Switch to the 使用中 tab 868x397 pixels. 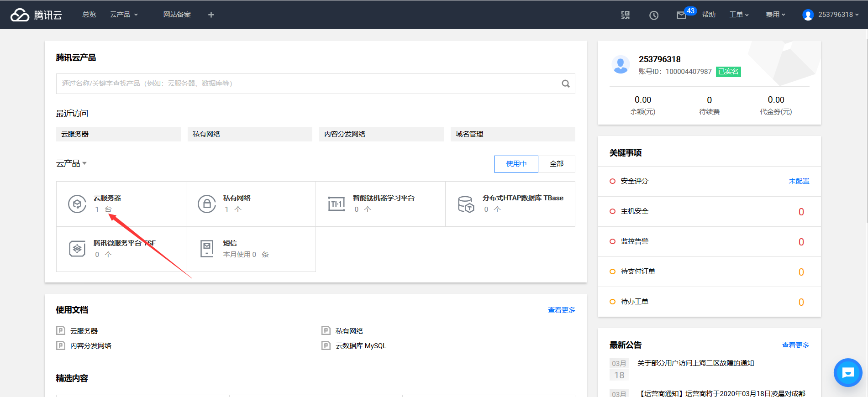(516, 164)
